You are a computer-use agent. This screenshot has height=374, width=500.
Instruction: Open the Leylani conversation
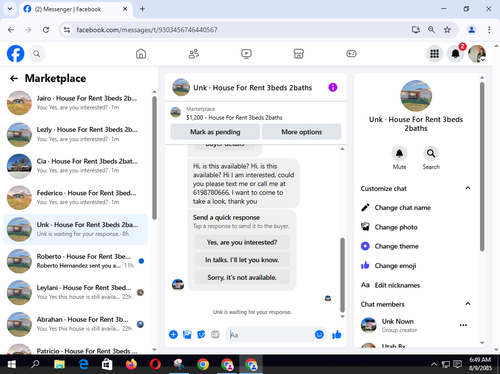(75, 292)
